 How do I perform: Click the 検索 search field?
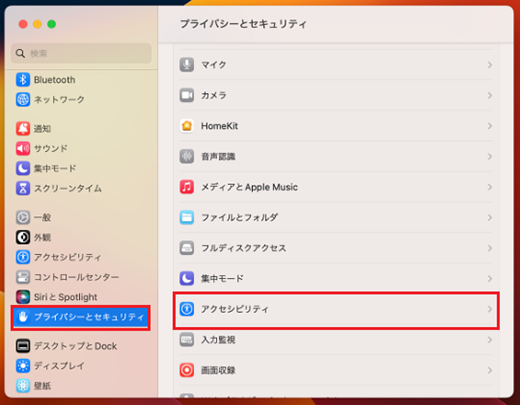click(x=81, y=53)
